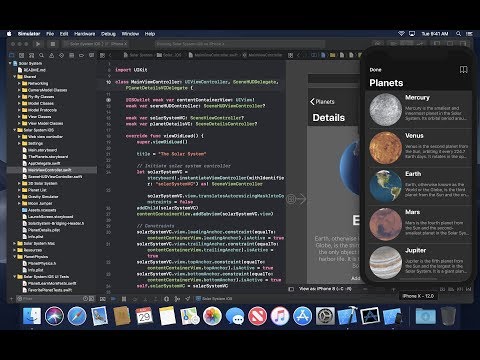The height and width of the screenshot is (360, 480).
Task: Expand the Model Protocols folder
Action: click(19, 110)
